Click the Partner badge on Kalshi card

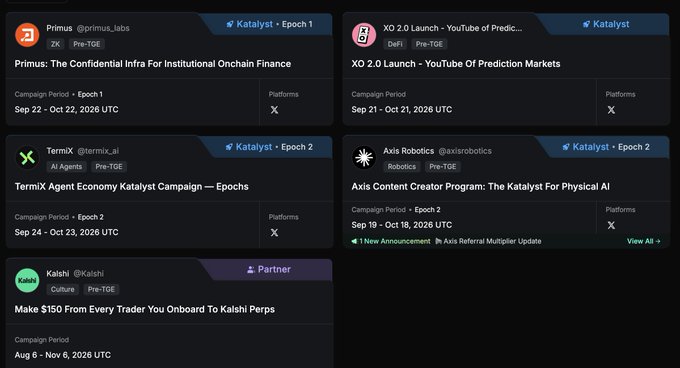(x=269, y=270)
